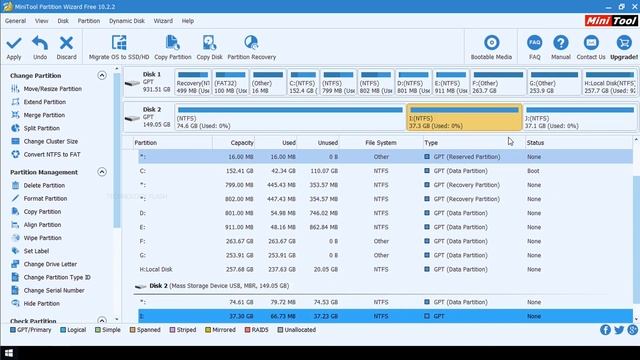Select Disk 1 in disk map
Viewport: 640px width, 360px height.
(x=149, y=82)
